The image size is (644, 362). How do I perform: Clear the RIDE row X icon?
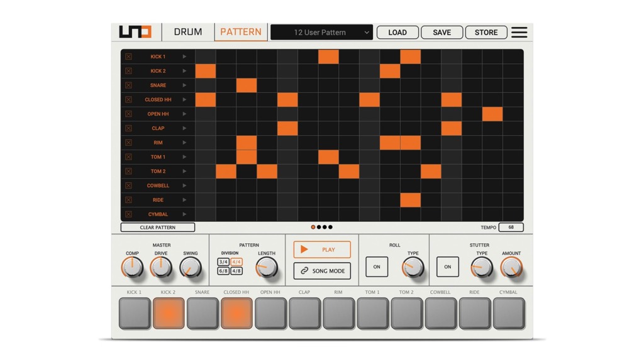coord(128,200)
